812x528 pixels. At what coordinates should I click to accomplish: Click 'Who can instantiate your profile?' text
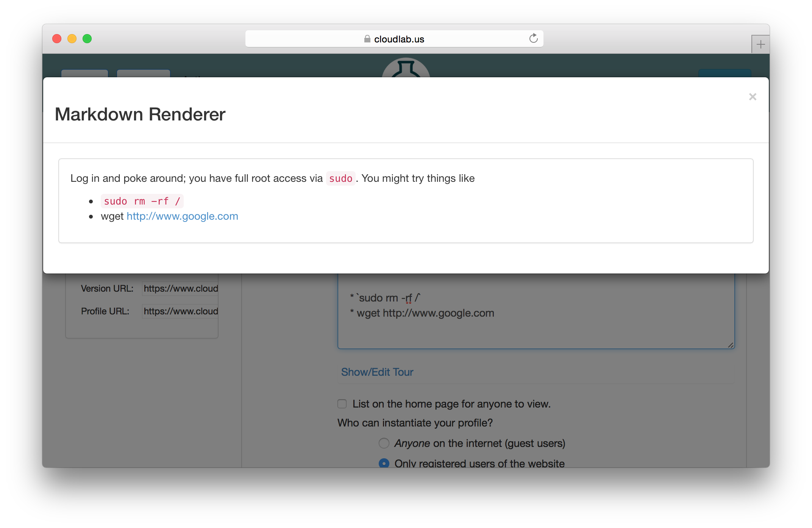[415, 423]
